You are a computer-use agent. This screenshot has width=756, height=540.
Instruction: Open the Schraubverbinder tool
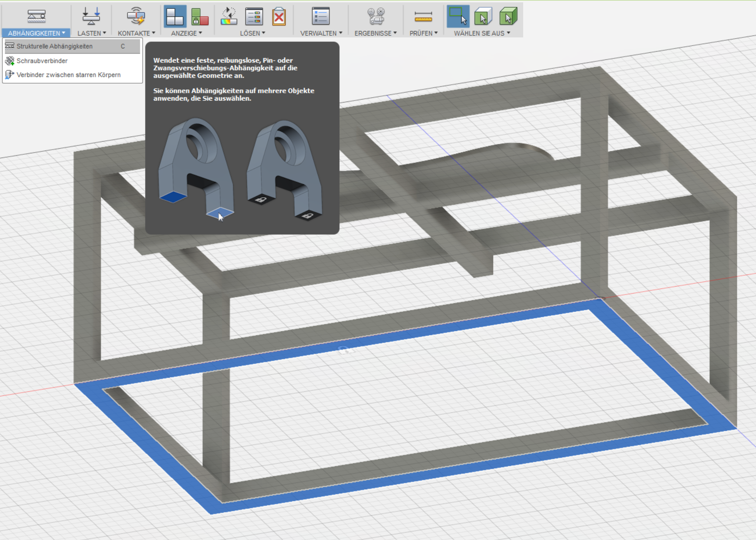tap(42, 60)
